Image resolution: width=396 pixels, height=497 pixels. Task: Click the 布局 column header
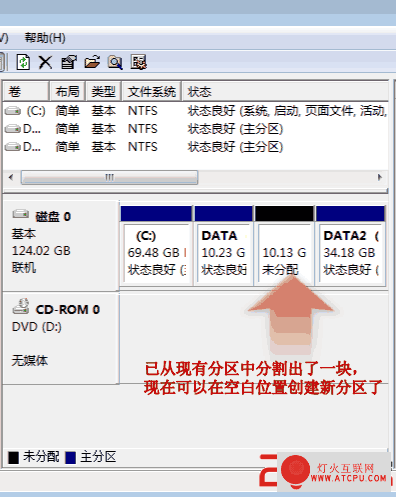[68, 91]
